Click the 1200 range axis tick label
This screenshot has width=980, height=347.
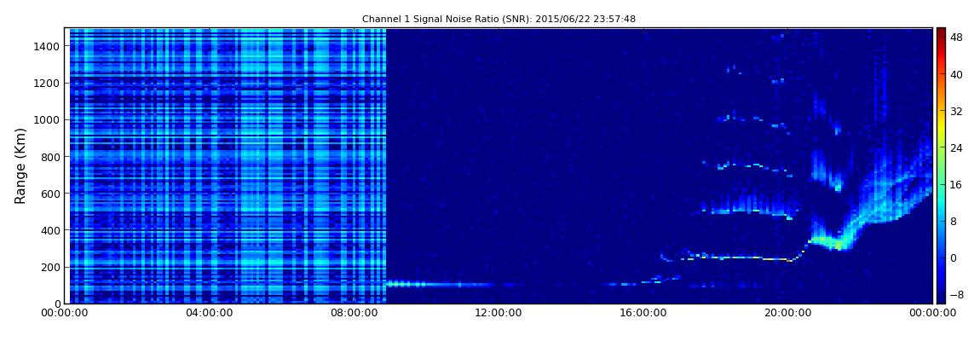[47, 83]
